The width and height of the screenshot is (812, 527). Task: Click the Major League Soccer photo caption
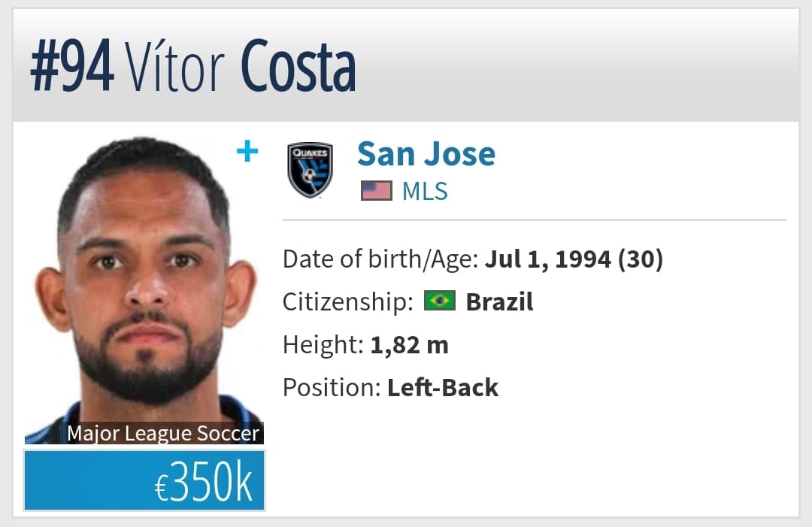[x=162, y=433]
